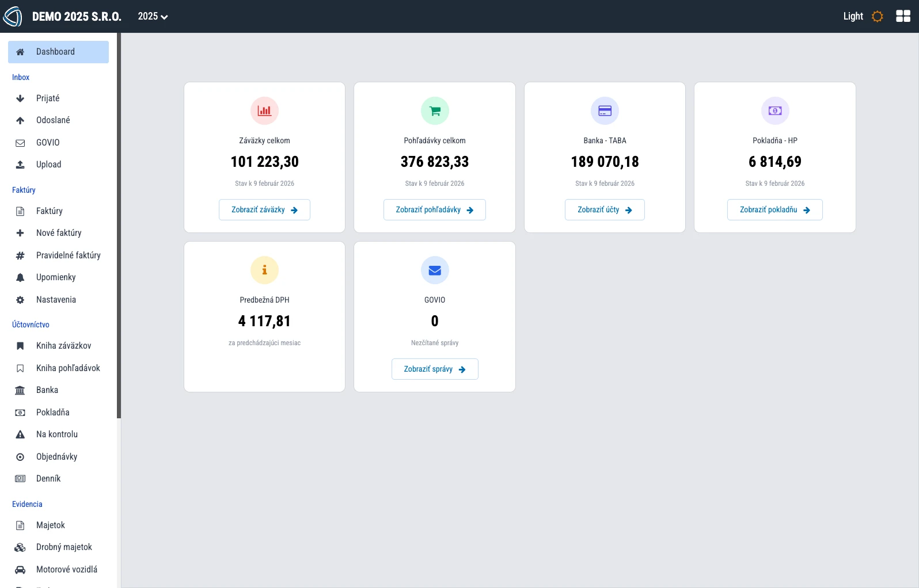Toggle the Light theme switch
This screenshot has width=919, height=588.
(x=863, y=16)
